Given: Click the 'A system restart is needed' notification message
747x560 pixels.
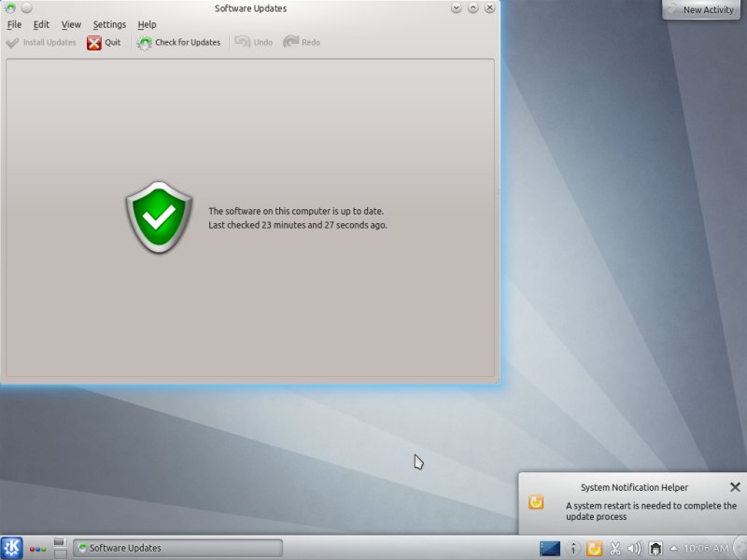Looking at the screenshot, I should click(651, 511).
